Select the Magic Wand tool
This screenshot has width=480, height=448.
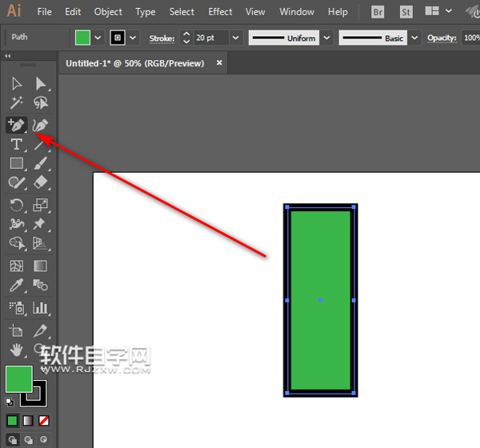(x=16, y=103)
